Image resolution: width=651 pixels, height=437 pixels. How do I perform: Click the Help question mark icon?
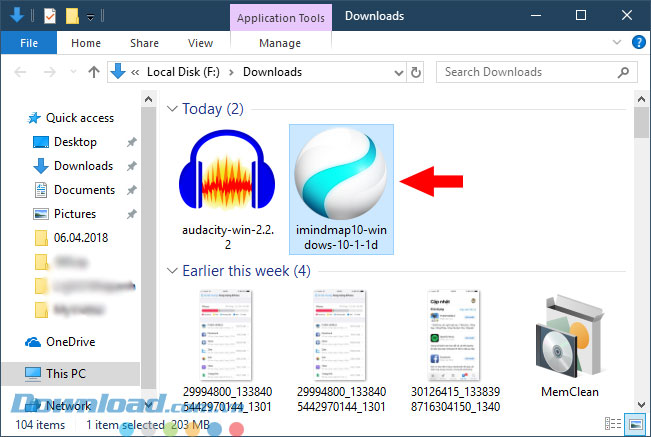tap(639, 42)
